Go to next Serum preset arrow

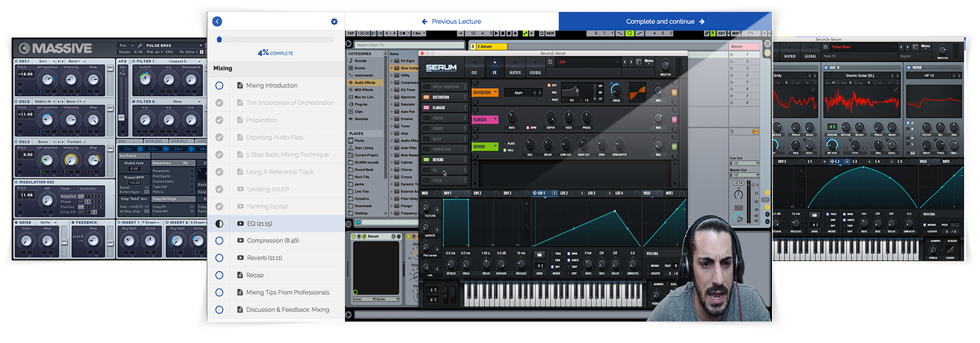631,62
